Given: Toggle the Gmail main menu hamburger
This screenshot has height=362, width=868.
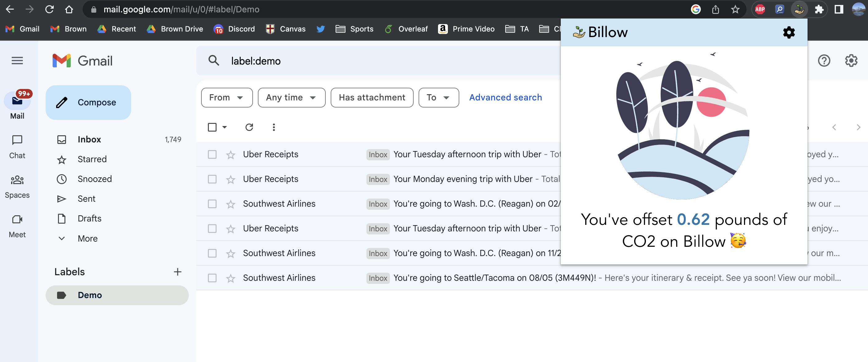Looking at the screenshot, I should 17,61.
